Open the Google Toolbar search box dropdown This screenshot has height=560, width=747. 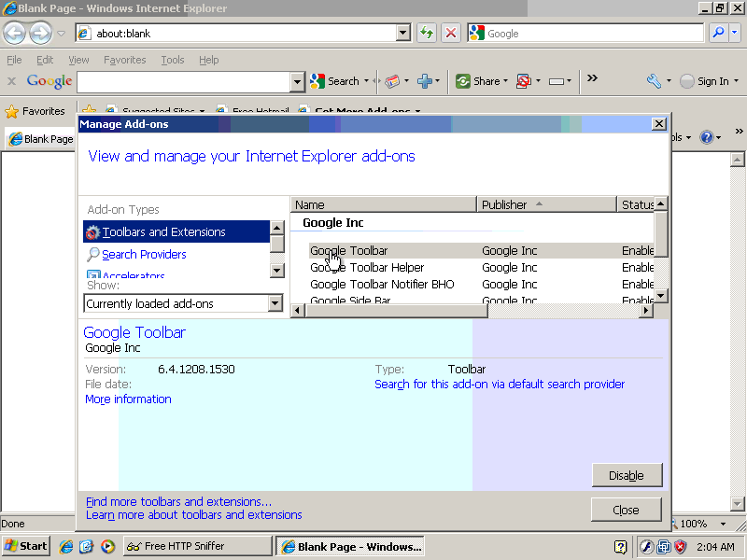pyautogui.click(x=297, y=82)
